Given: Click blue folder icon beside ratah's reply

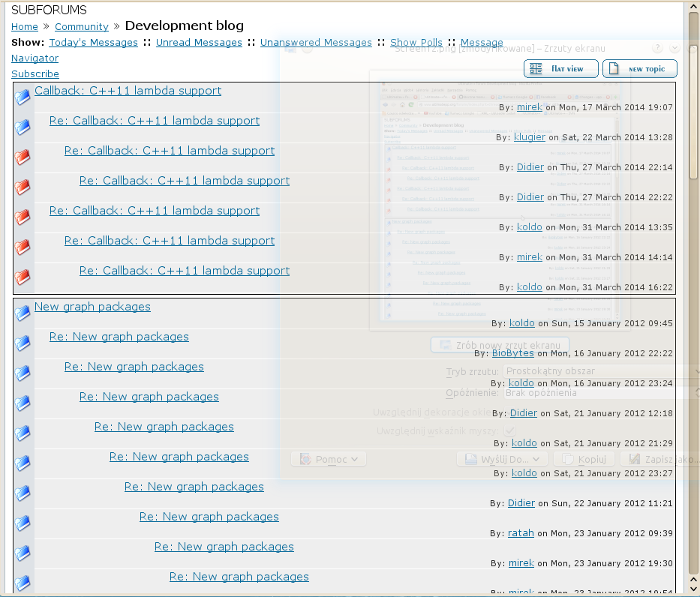Looking at the screenshot, I should (x=23, y=523).
